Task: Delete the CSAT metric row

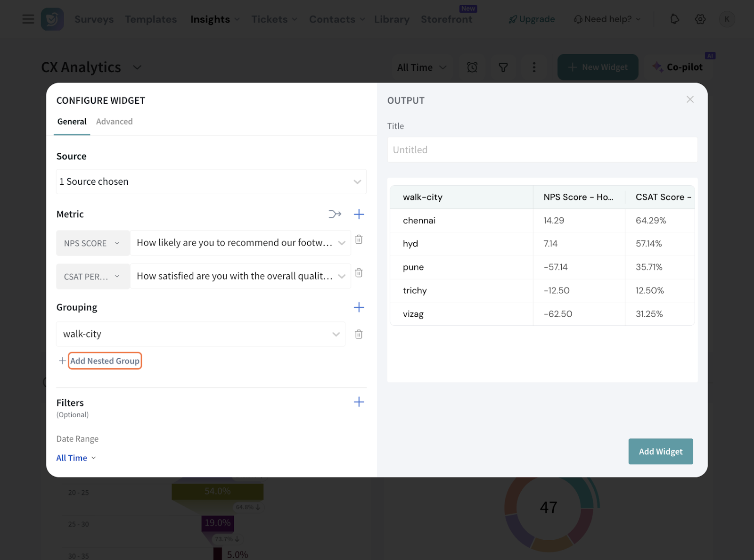Action: tap(359, 273)
